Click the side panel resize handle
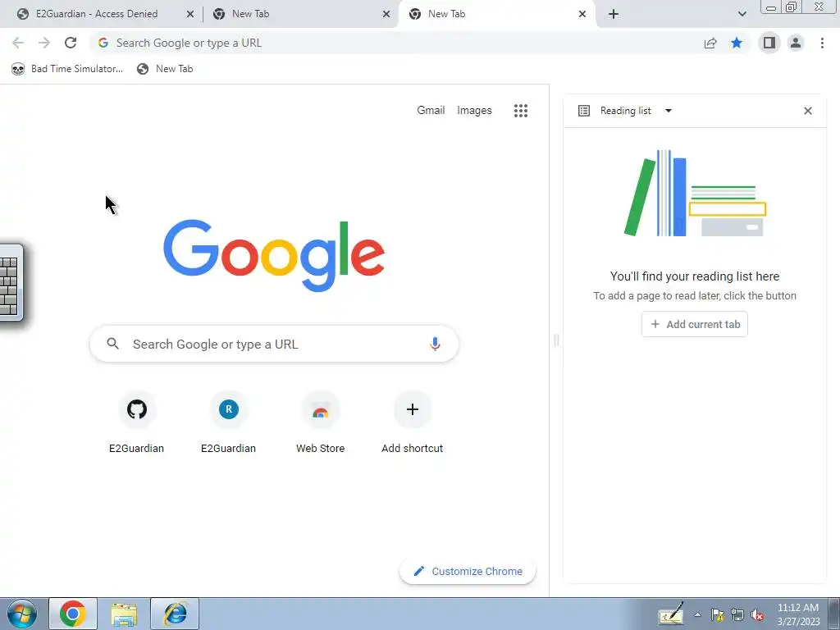 coord(556,340)
